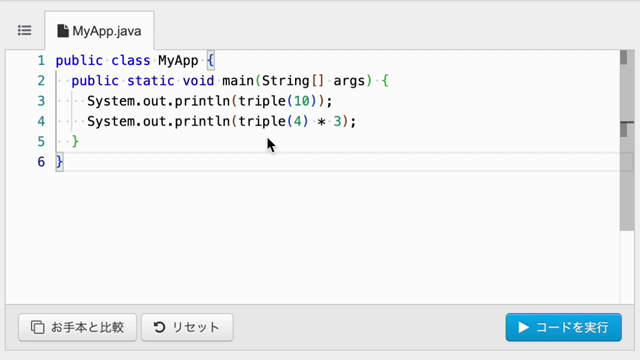Click the play triangle icon

coord(523,327)
